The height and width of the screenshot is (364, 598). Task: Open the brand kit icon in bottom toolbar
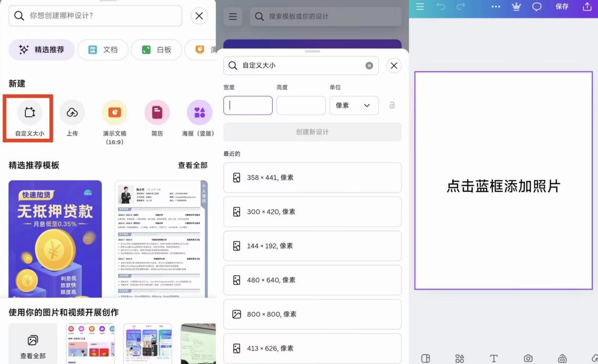(562, 358)
